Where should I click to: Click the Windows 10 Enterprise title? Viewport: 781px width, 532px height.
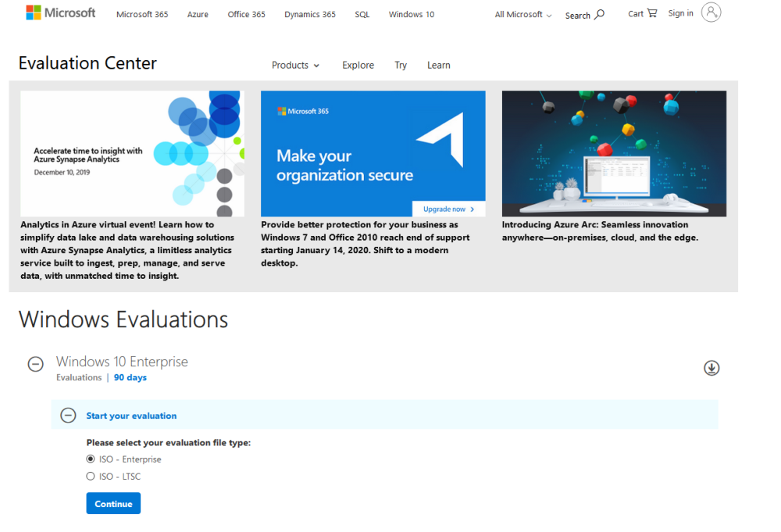click(122, 362)
